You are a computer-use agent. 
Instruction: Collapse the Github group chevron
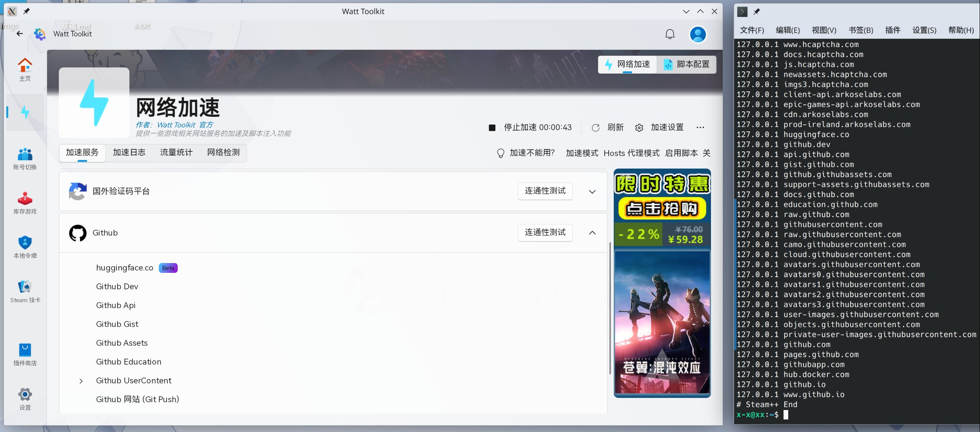(592, 233)
